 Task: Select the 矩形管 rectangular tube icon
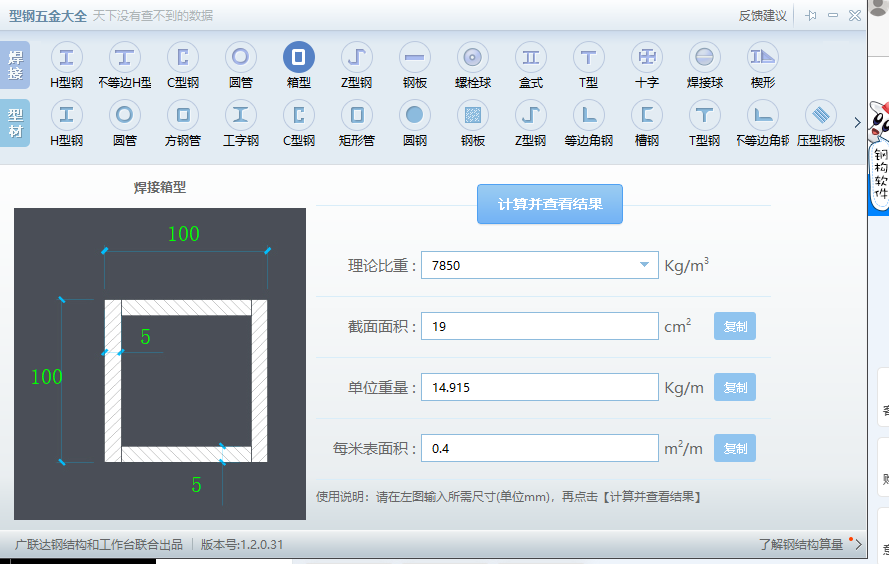pyautogui.click(x=357, y=115)
